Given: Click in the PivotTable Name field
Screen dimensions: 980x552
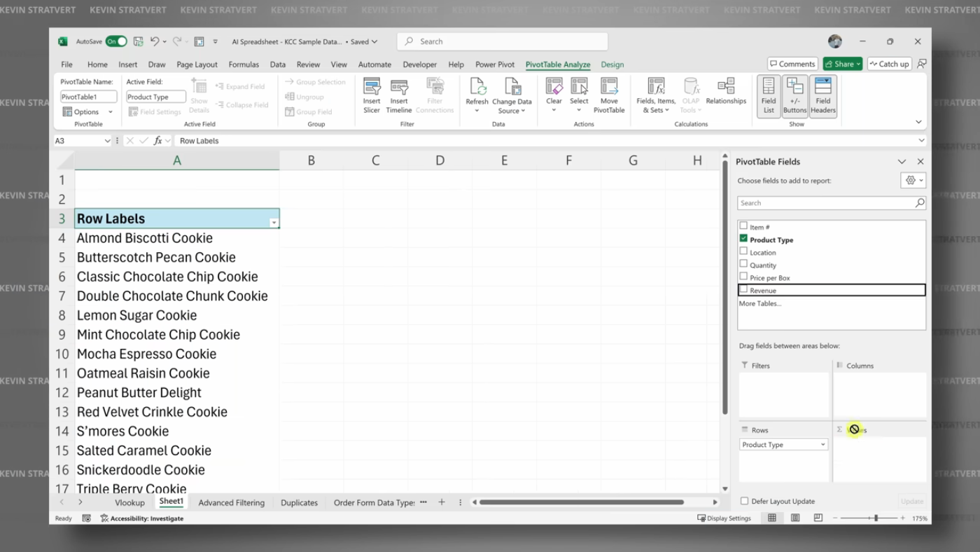Looking at the screenshot, I should [88, 97].
